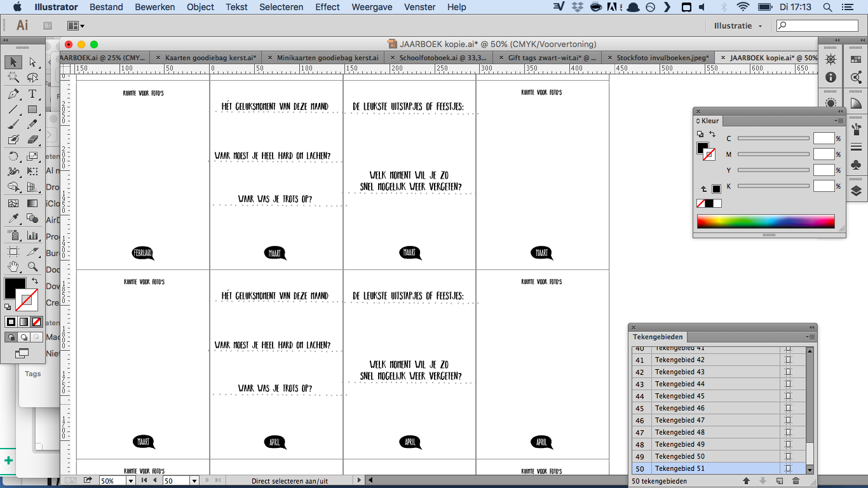
Task: Select the Zoom tool
Action: pyautogui.click(x=32, y=267)
